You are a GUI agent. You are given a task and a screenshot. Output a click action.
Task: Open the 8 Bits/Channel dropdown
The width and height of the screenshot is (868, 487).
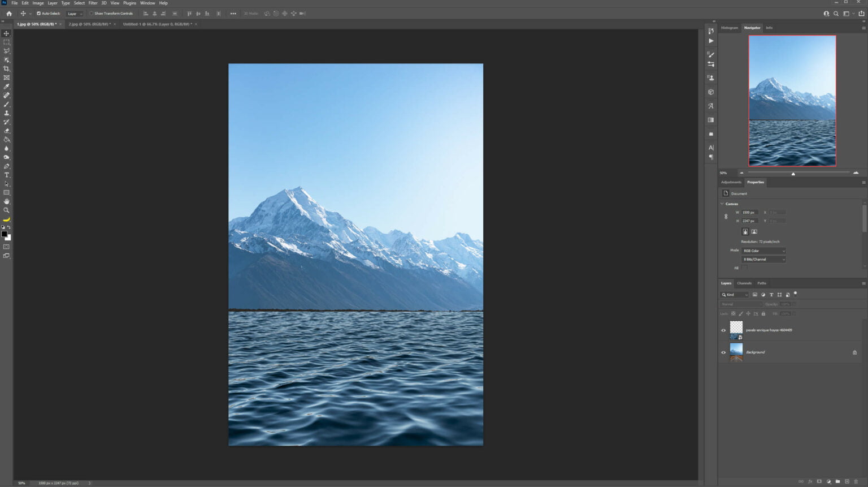coord(763,259)
